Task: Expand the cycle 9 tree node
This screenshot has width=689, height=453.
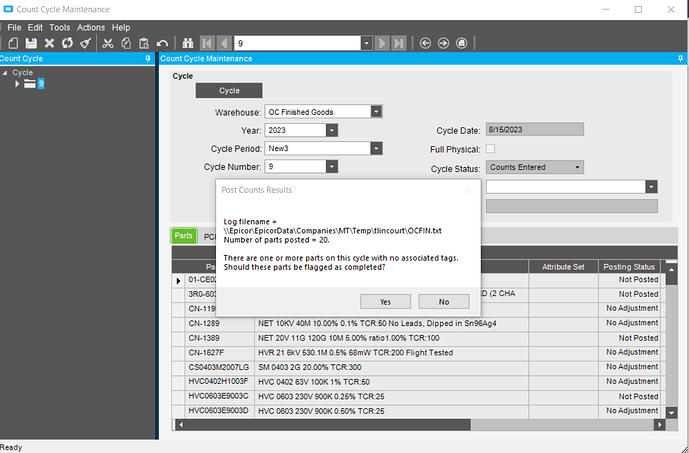Action: point(17,83)
